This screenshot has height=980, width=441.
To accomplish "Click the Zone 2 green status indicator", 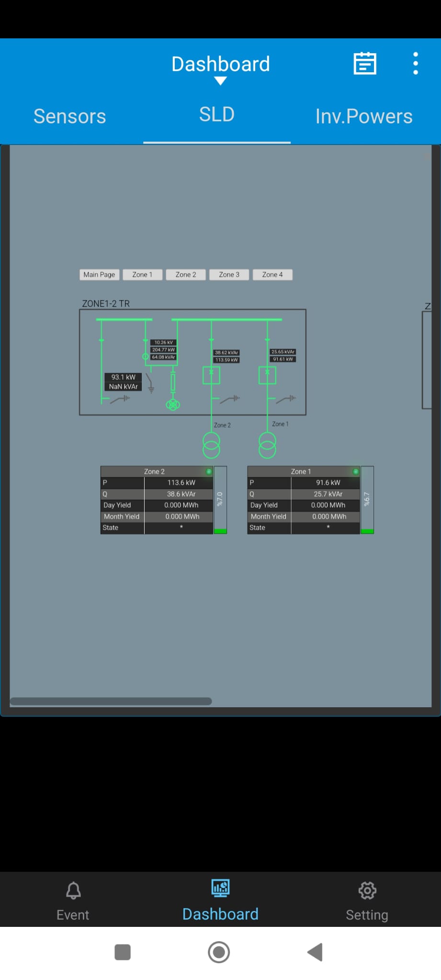I will [x=209, y=472].
